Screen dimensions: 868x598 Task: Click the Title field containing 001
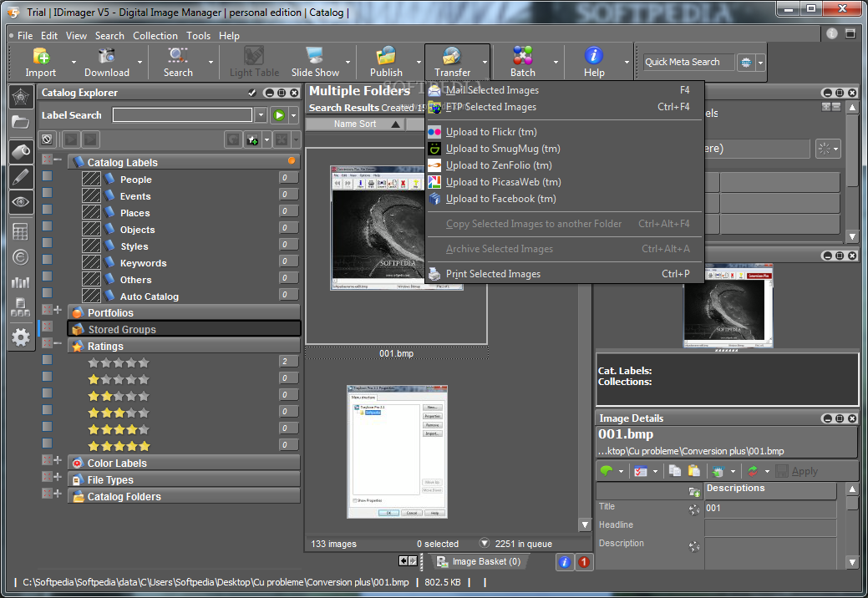coord(770,508)
